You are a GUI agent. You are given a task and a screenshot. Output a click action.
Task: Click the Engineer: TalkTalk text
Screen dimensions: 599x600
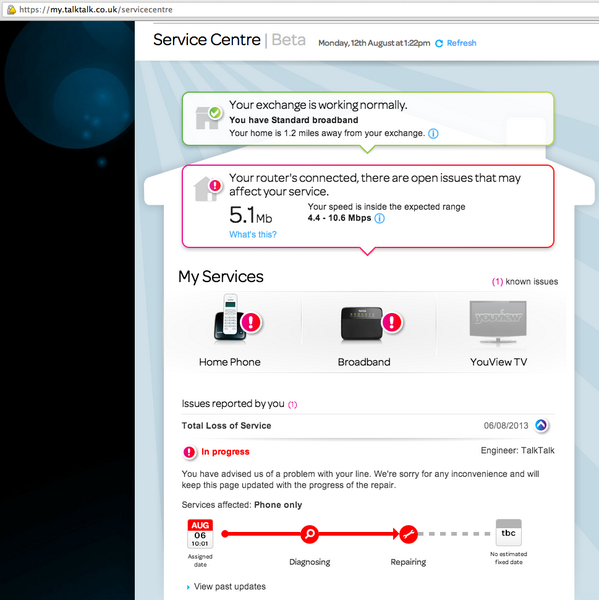(x=517, y=450)
